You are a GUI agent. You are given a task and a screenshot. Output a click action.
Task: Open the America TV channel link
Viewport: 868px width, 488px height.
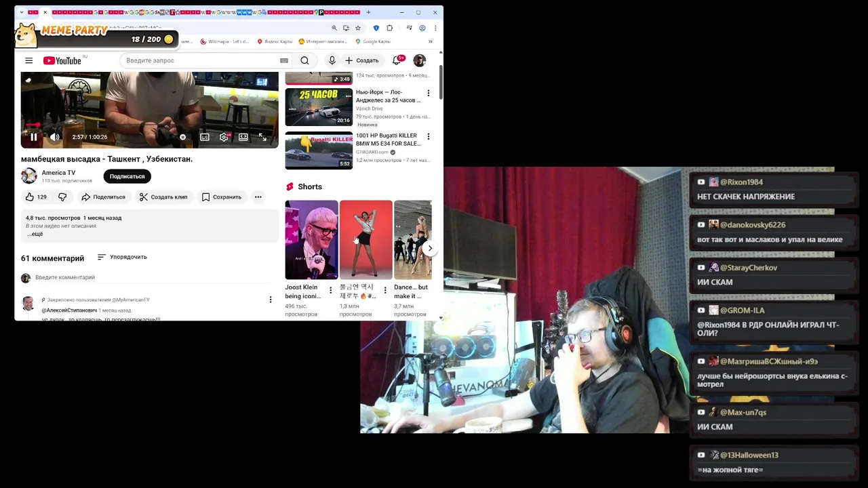(x=58, y=173)
